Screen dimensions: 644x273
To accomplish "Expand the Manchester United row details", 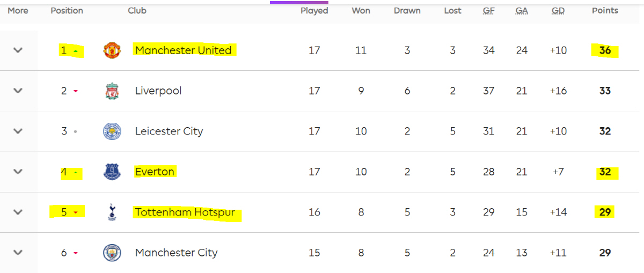I will coord(18,50).
